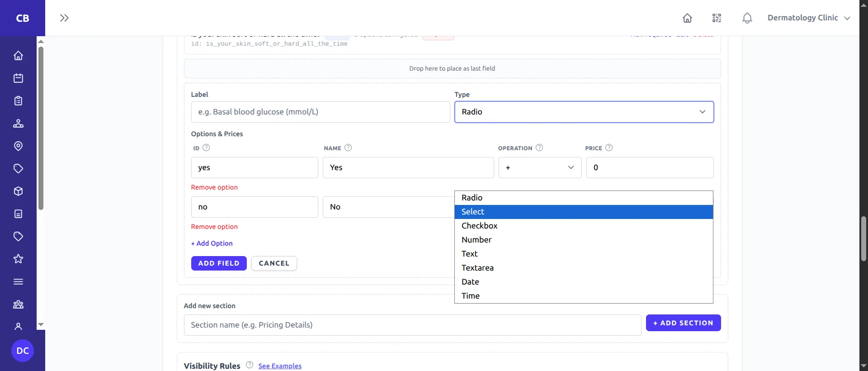Go to home in left sidebar
This screenshot has width=868, height=371.
click(x=18, y=56)
